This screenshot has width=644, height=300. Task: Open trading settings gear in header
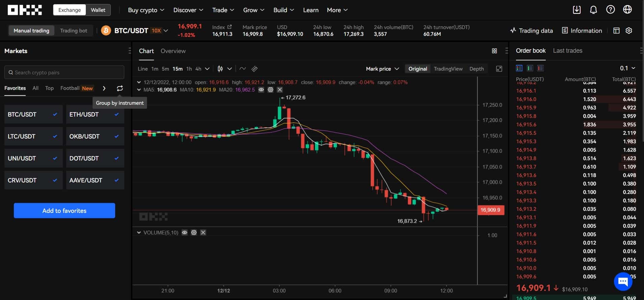[x=629, y=31]
